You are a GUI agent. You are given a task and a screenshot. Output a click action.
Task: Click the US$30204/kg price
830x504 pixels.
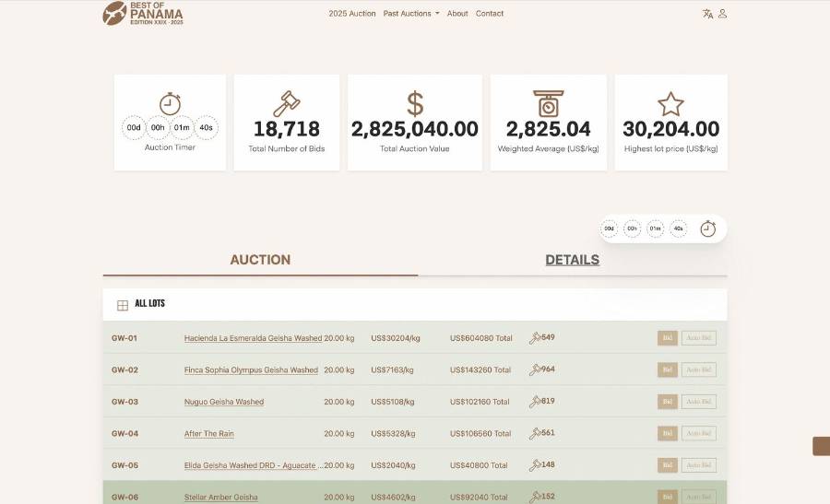coord(396,338)
